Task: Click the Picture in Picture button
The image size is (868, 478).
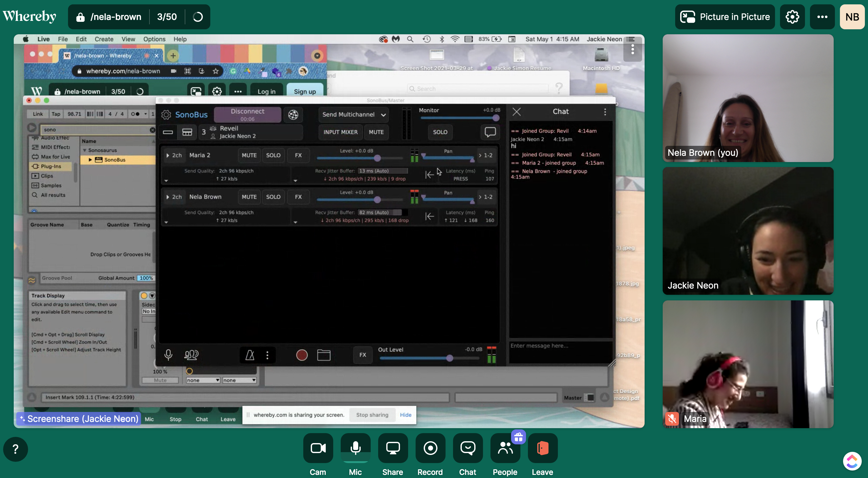Action: pos(725,17)
